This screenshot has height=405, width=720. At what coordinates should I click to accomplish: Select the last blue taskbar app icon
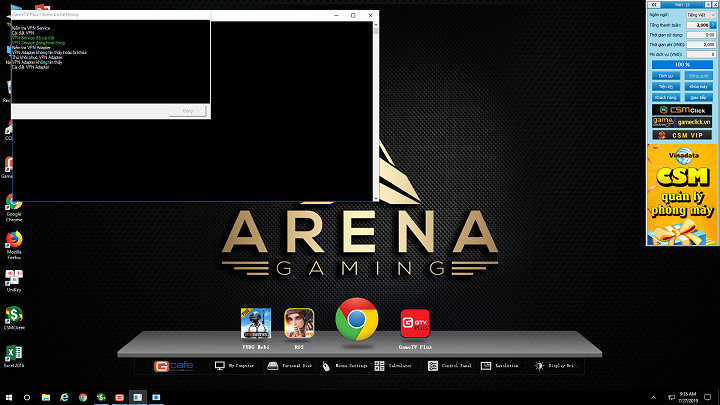(x=156, y=398)
